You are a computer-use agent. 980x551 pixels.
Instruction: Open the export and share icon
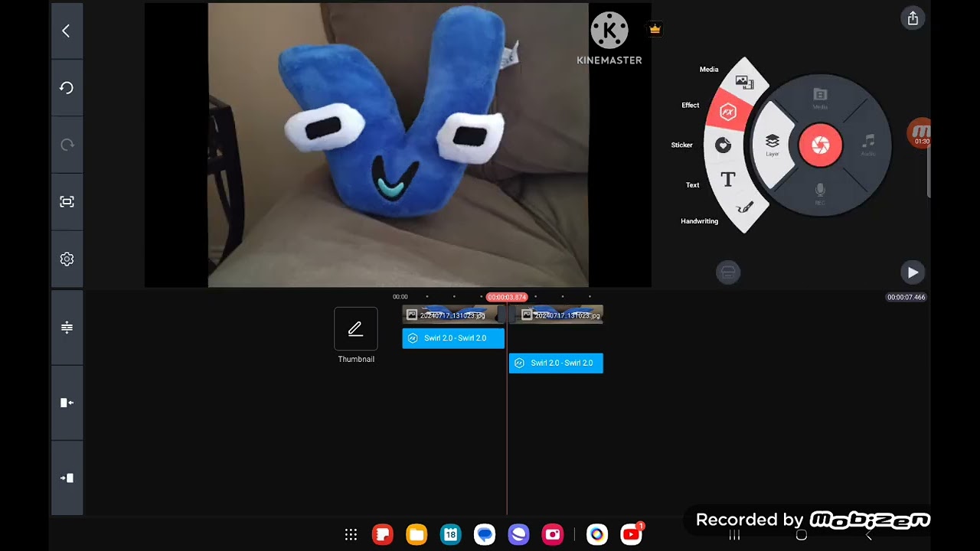[913, 19]
